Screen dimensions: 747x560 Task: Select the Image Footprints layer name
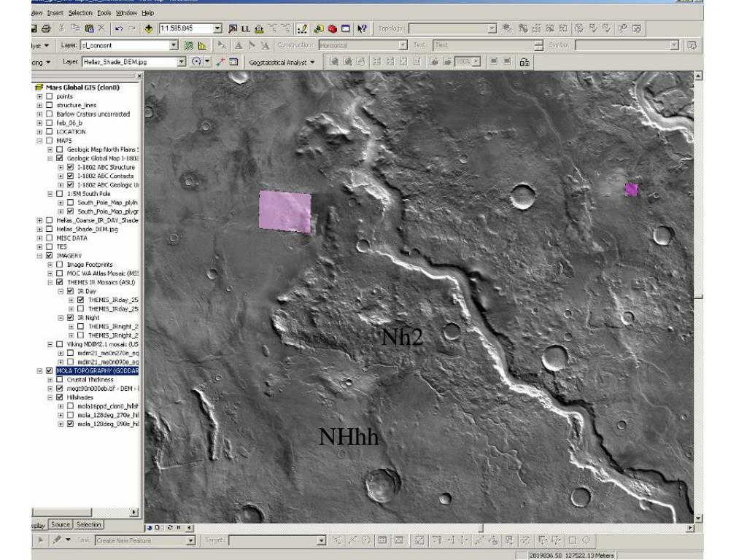(90, 264)
